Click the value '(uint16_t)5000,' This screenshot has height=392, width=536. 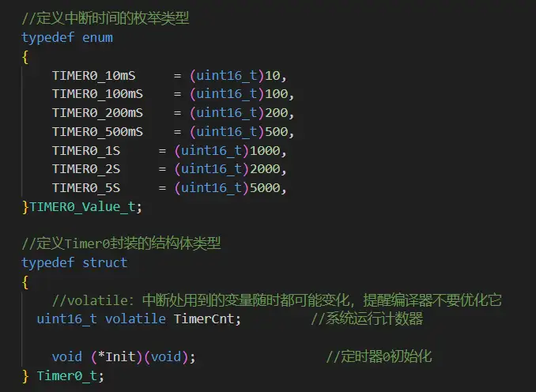coord(230,187)
